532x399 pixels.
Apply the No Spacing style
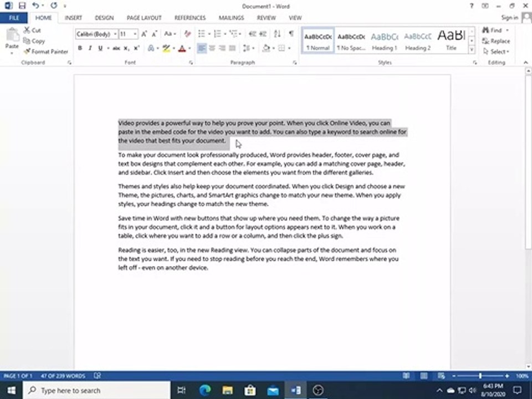click(351, 40)
